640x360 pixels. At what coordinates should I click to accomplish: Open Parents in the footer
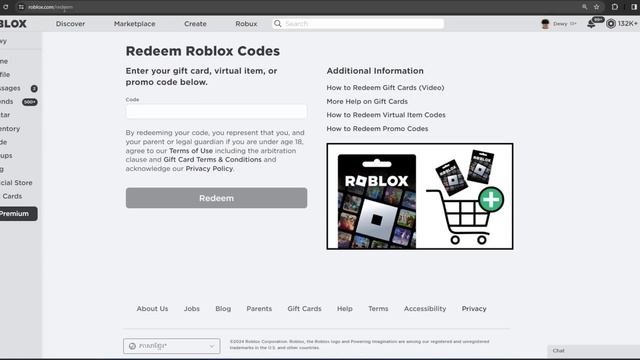click(259, 309)
